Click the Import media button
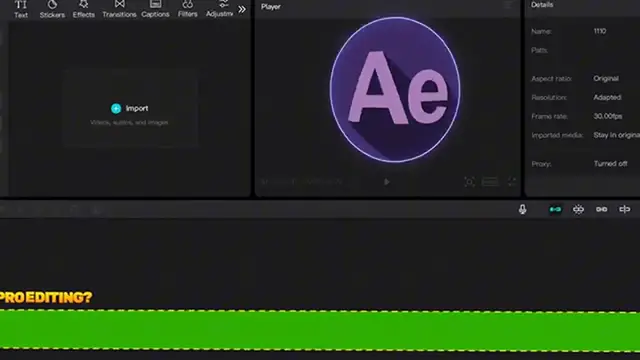Screen dimensions: 640x360 130,108
